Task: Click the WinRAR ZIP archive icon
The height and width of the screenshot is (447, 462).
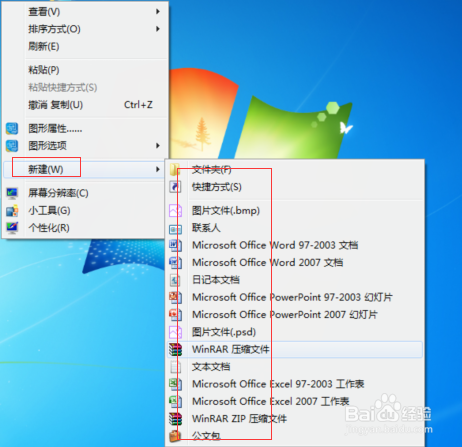Action: click(175, 419)
